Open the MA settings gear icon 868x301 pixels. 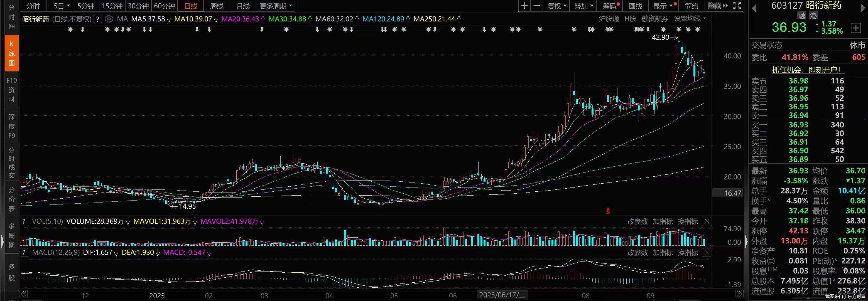click(109, 19)
